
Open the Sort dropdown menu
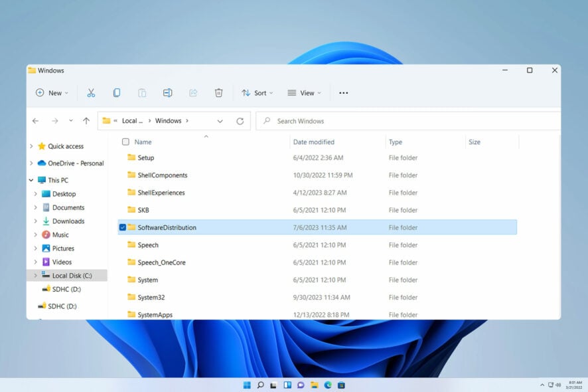[x=257, y=93]
